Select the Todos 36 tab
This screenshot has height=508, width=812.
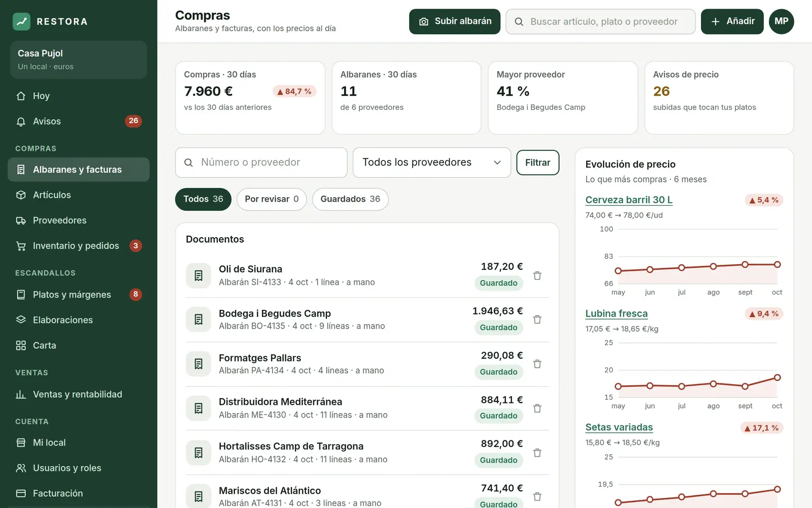[x=203, y=199]
